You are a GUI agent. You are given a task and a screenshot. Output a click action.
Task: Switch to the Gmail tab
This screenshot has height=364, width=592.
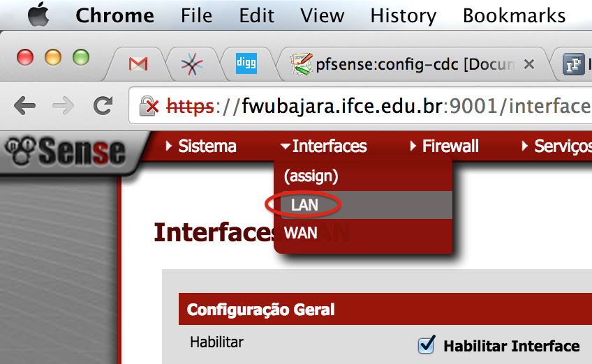(138, 63)
